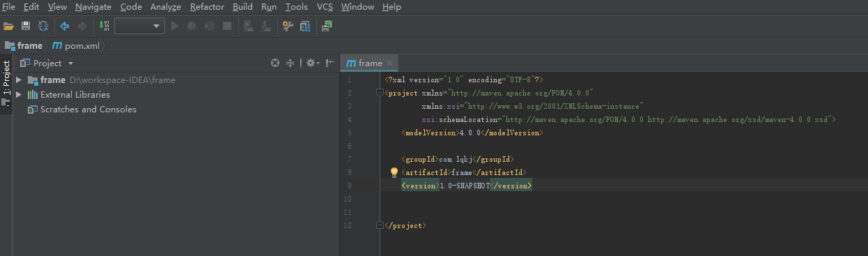Click the Synchronize toolbar icon

point(43,26)
